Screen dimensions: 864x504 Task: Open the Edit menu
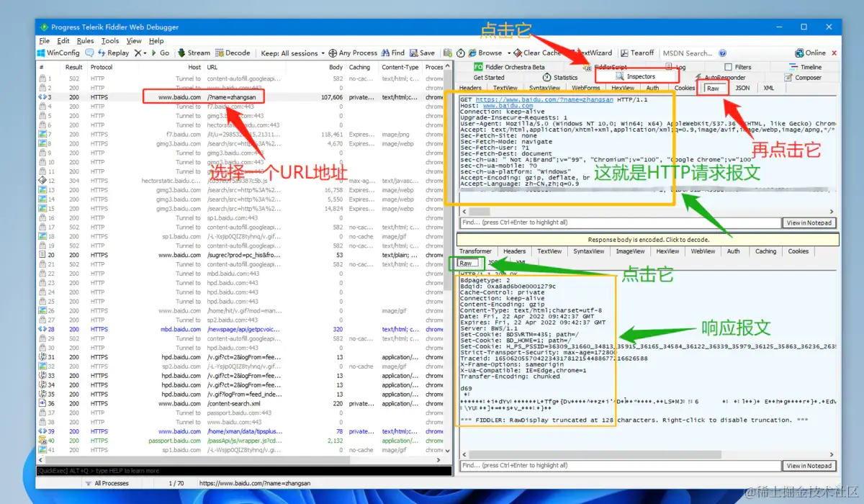tap(63, 41)
